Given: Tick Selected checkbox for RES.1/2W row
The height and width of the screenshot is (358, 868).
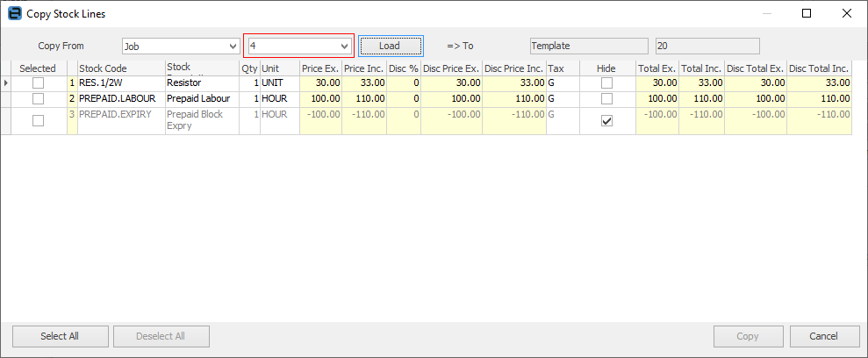Looking at the screenshot, I should (x=38, y=83).
